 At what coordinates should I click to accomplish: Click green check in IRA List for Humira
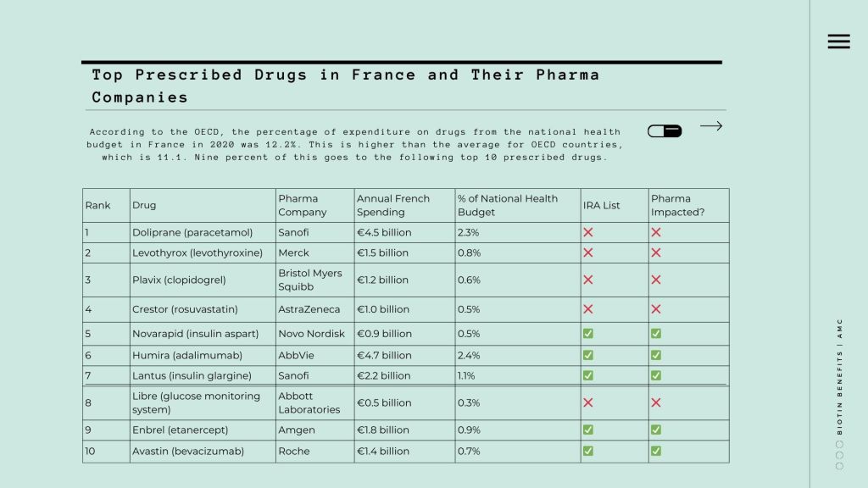point(588,356)
